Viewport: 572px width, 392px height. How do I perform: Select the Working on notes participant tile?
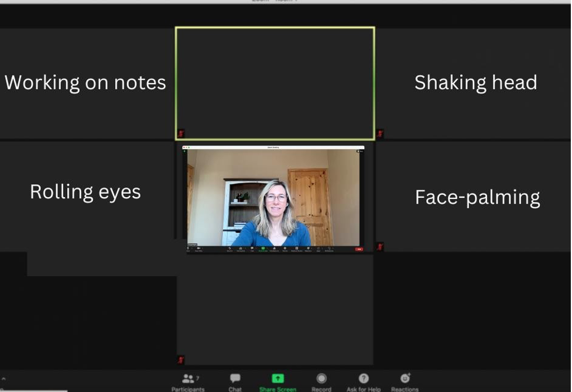[x=87, y=84]
